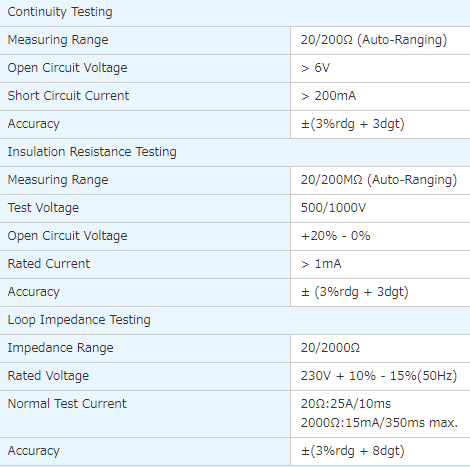The height and width of the screenshot is (467, 470).
Task: Click the Loop Impedance Testing header
Action: click(x=79, y=320)
